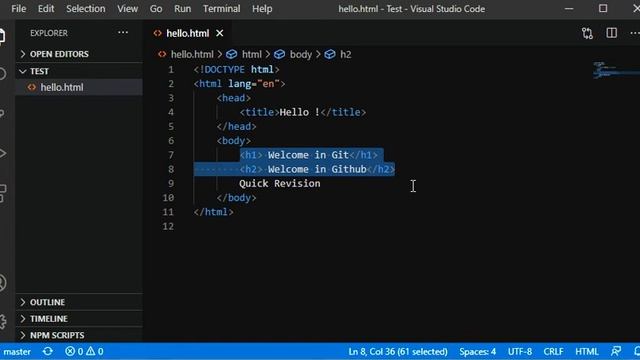This screenshot has height=360, width=640.
Task: Open the Accounts icon
Action: tap(3, 283)
